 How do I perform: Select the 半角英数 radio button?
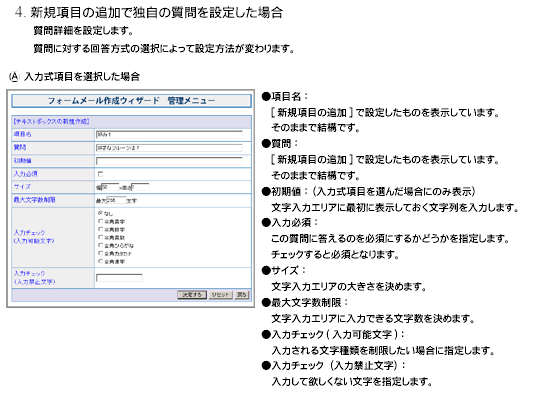point(100,237)
